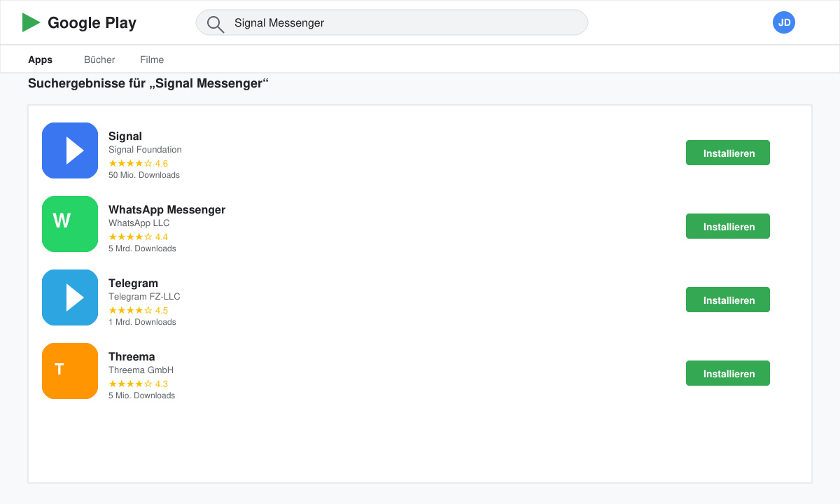The width and height of the screenshot is (840, 504).
Task: Click the 5 Mio. Downloads text
Action: click(141, 395)
